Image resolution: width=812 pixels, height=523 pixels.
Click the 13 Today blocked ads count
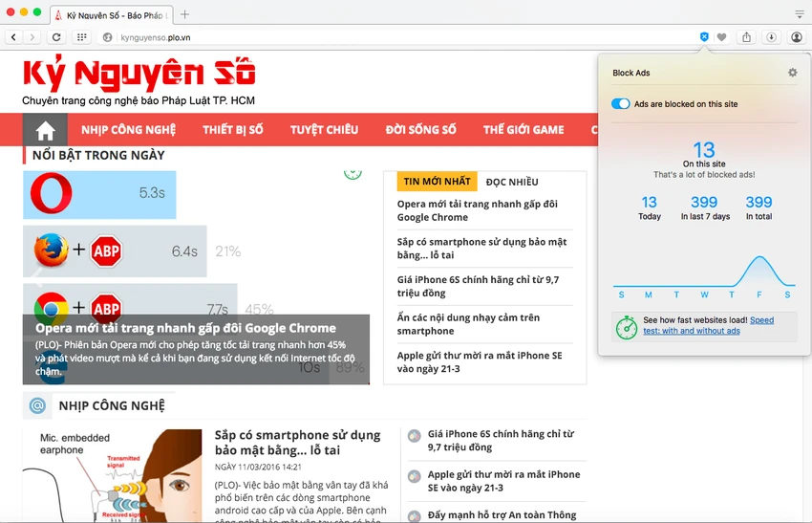click(x=650, y=207)
